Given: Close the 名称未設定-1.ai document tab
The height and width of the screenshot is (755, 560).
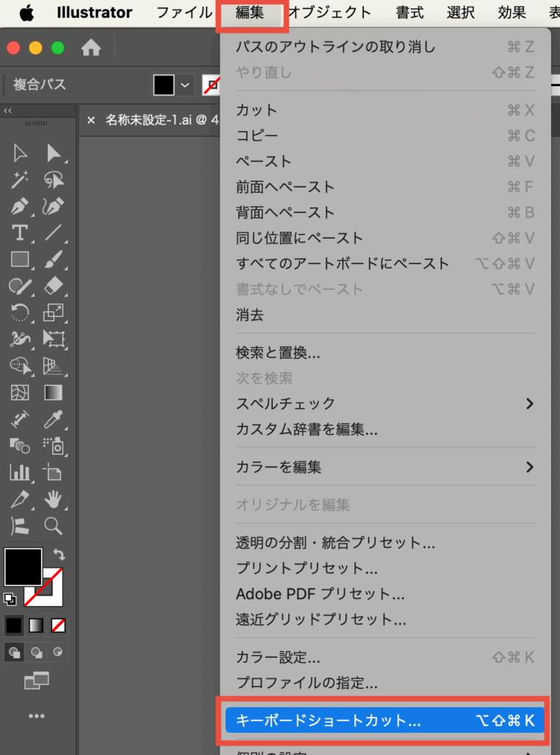Looking at the screenshot, I should (91, 120).
